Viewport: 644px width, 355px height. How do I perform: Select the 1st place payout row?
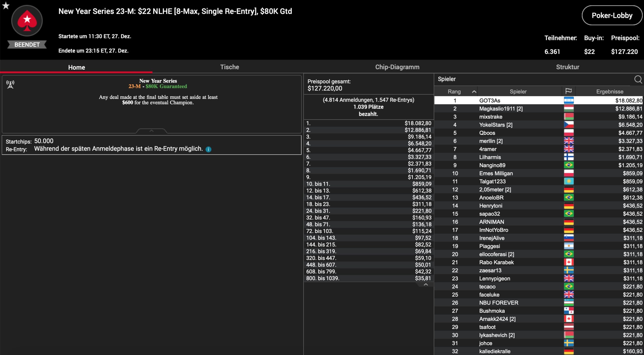pos(369,123)
